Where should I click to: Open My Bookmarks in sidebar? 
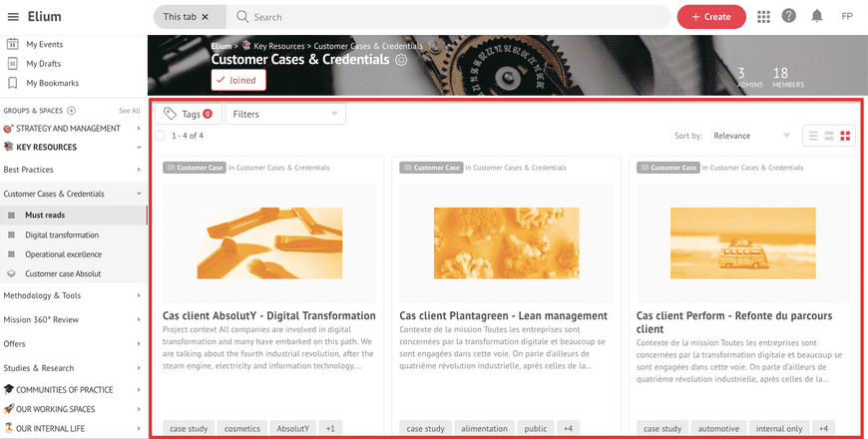click(x=52, y=83)
